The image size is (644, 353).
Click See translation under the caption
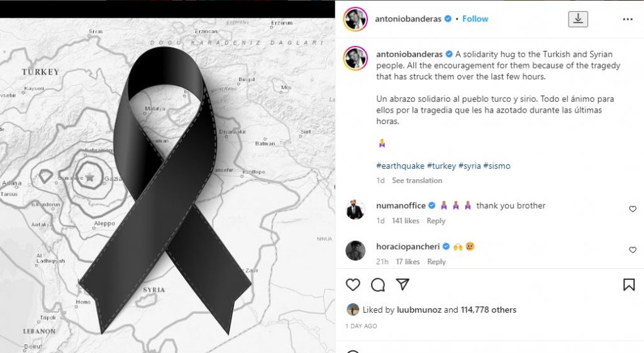(417, 181)
